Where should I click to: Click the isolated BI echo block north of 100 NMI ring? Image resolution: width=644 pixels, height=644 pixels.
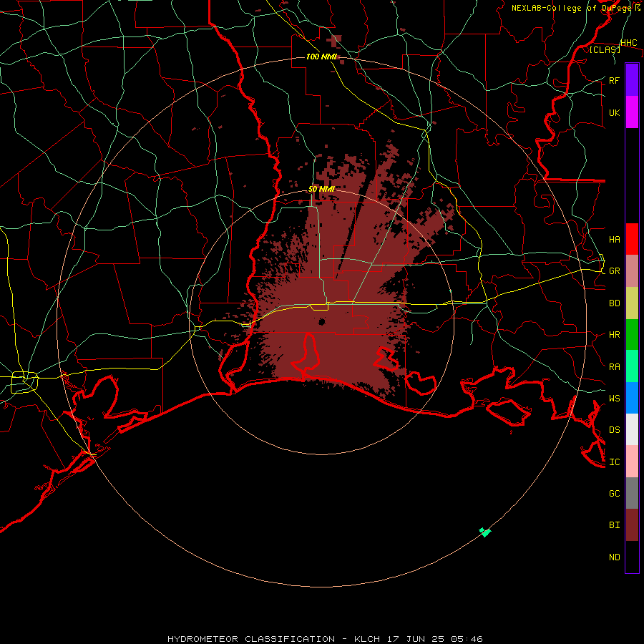tap(334, 41)
